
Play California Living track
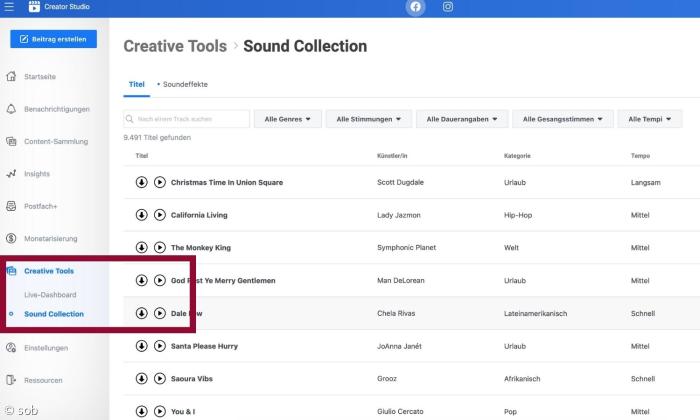159,215
